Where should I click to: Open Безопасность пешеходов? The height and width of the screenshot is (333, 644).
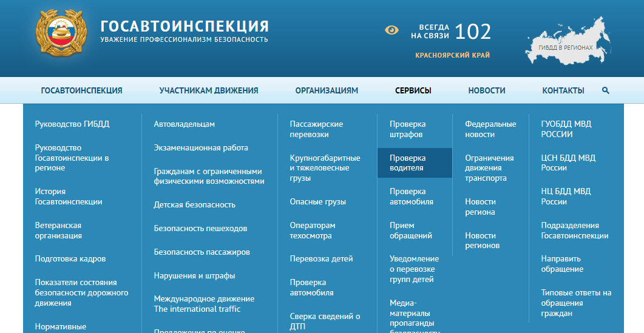tap(200, 229)
